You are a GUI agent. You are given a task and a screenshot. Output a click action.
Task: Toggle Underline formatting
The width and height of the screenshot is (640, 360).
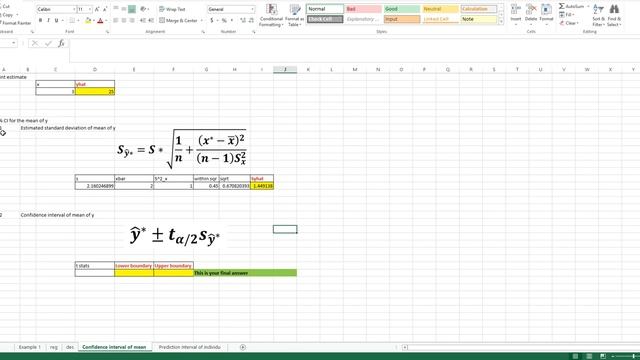point(56,20)
